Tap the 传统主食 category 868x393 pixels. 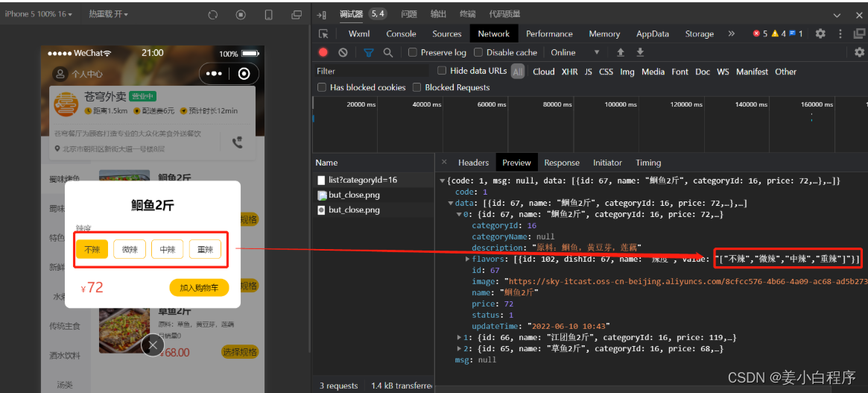coord(66,326)
